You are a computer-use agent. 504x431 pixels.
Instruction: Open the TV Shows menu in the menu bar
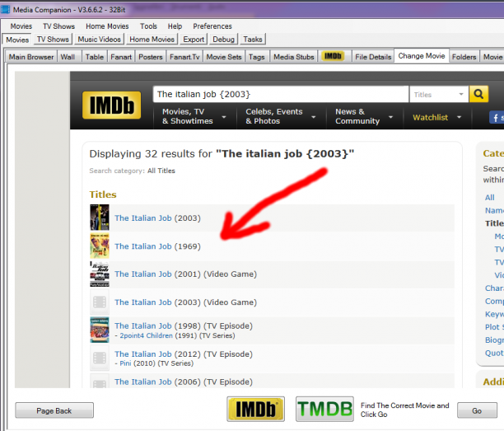coord(58,26)
